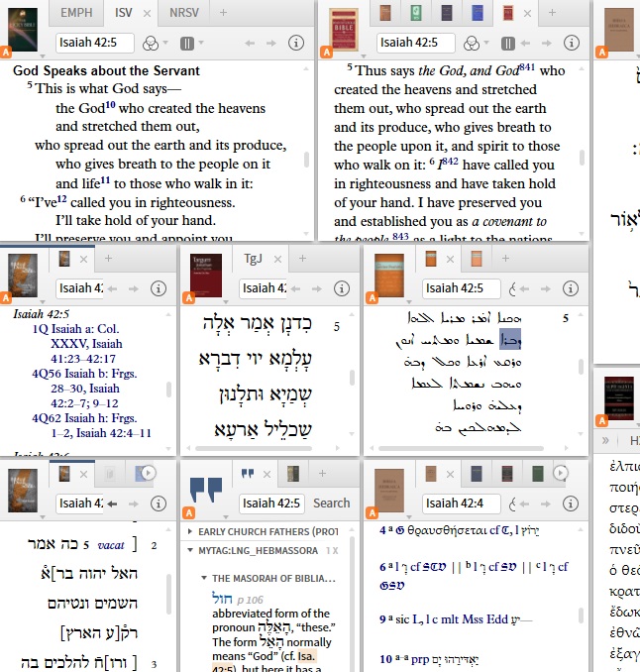The image size is (640, 672).
Task: Click footnote 10 after God in ISV
Action: coord(110,105)
